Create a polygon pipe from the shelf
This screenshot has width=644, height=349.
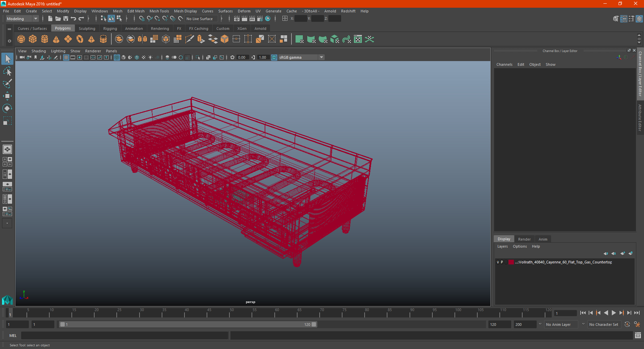(103, 39)
